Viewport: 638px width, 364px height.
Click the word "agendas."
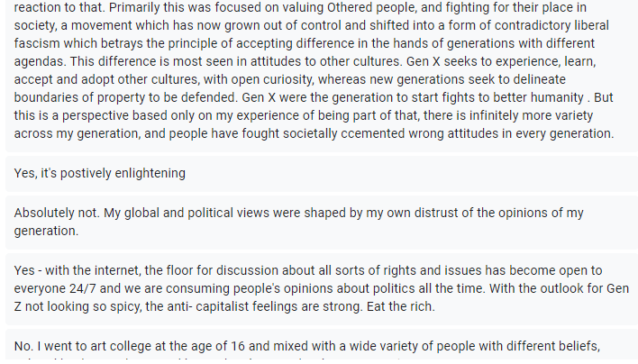click(41, 62)
